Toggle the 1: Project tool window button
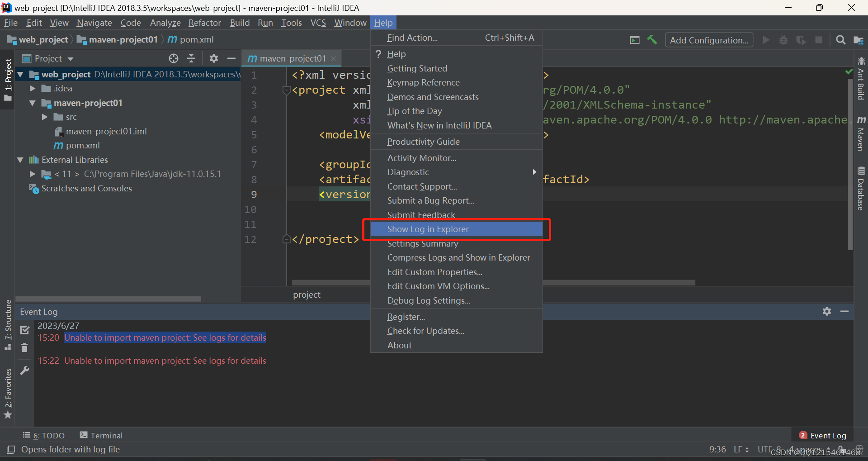 click(8, 80)
